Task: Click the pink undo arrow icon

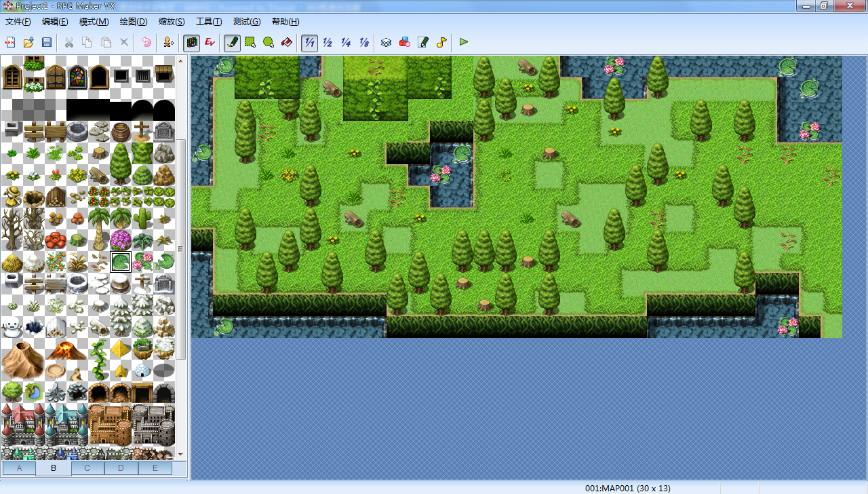Action: click(146, 42)
